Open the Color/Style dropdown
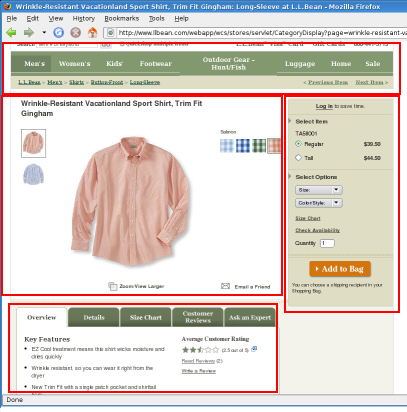The height and width of the screenshot is (412, 407). pos(319,203)
